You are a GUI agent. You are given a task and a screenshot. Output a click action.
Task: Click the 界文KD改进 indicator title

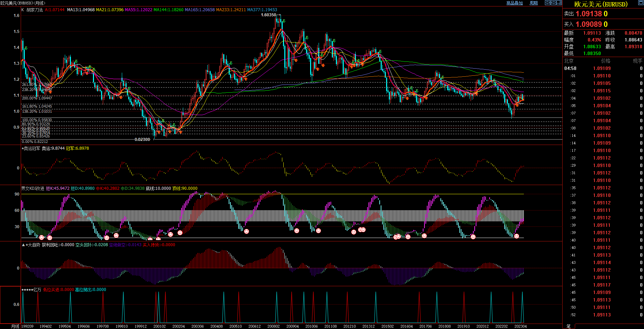pyautogui.click(x=33, y=188)
